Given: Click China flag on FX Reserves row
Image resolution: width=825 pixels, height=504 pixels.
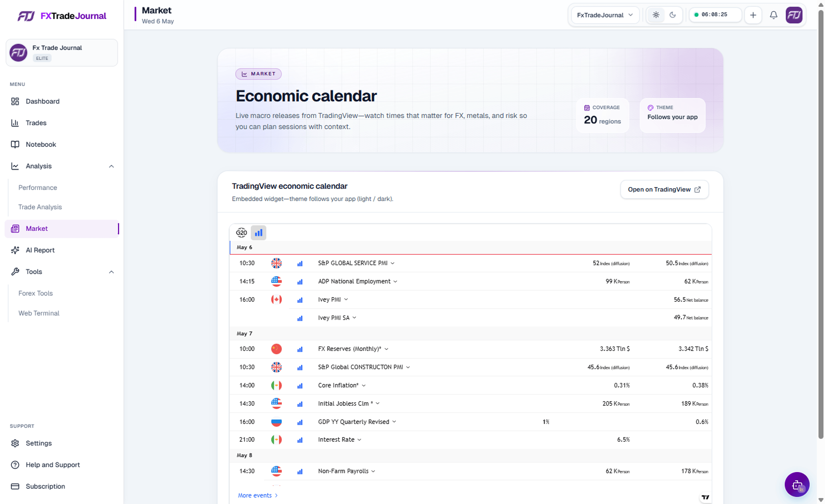Looking at the screenshot, I should (x=276, y=349).
